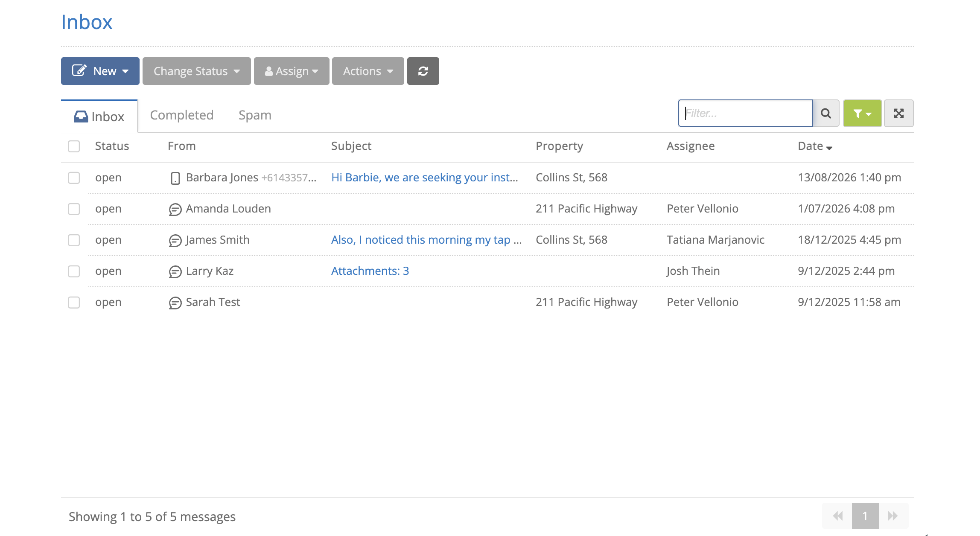980x536 pixels.
Task: Click Sarah Test's 211 Pacific Highway property
Action: pos(586,302)
